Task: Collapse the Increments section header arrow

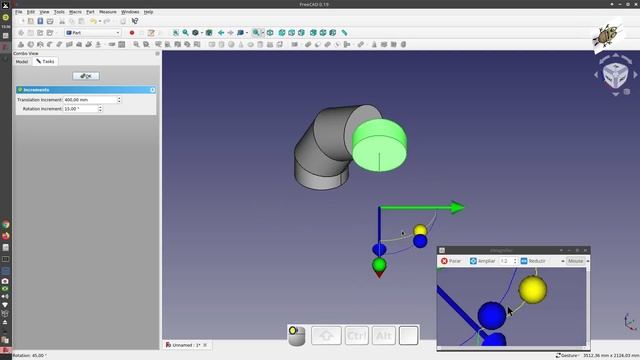Action: 153,90
